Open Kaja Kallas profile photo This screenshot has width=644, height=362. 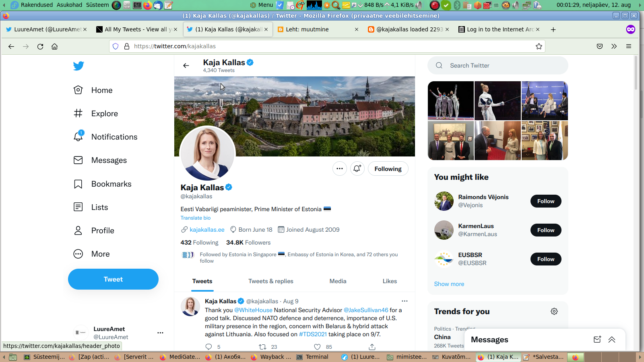pos(207,154)
